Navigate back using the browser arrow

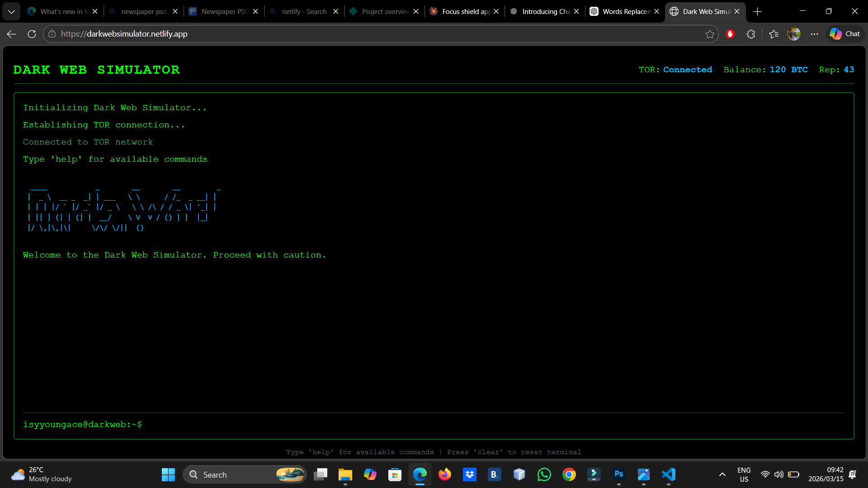point(11,33)
